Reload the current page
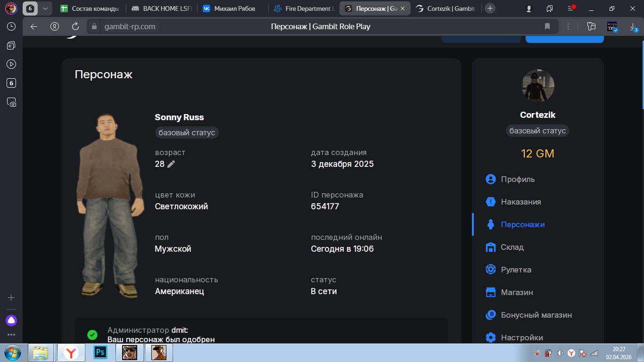This screenshot has height=362, width=644. pyautogui.click(x=75, y=26)
